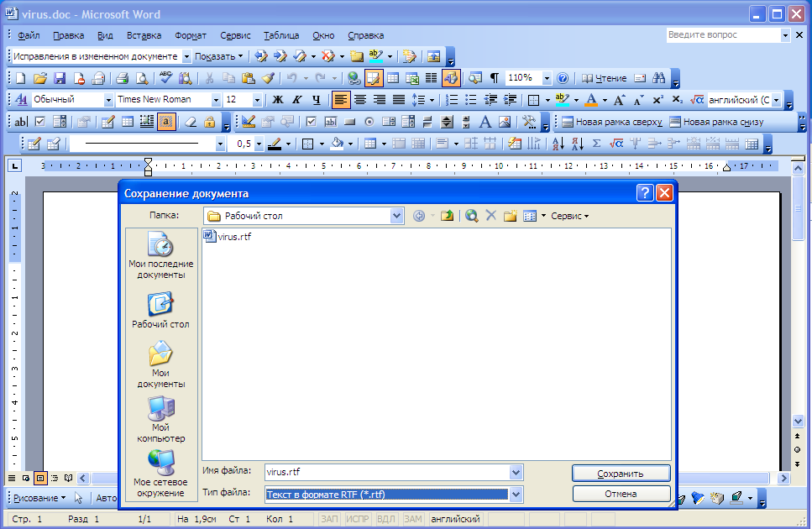812x529 pixels.
Task: Toggle show paragraph marks ¶ icon
Action: point(495,78)
